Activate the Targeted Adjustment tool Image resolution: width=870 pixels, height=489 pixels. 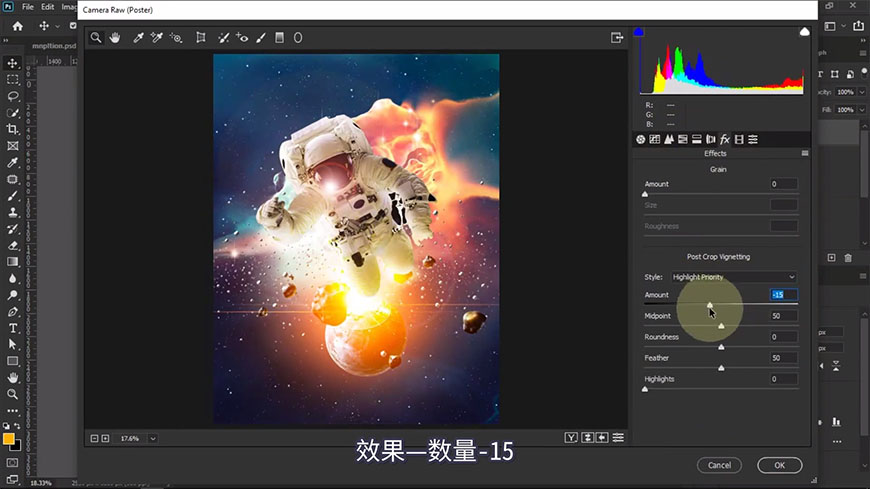point(176,38)
